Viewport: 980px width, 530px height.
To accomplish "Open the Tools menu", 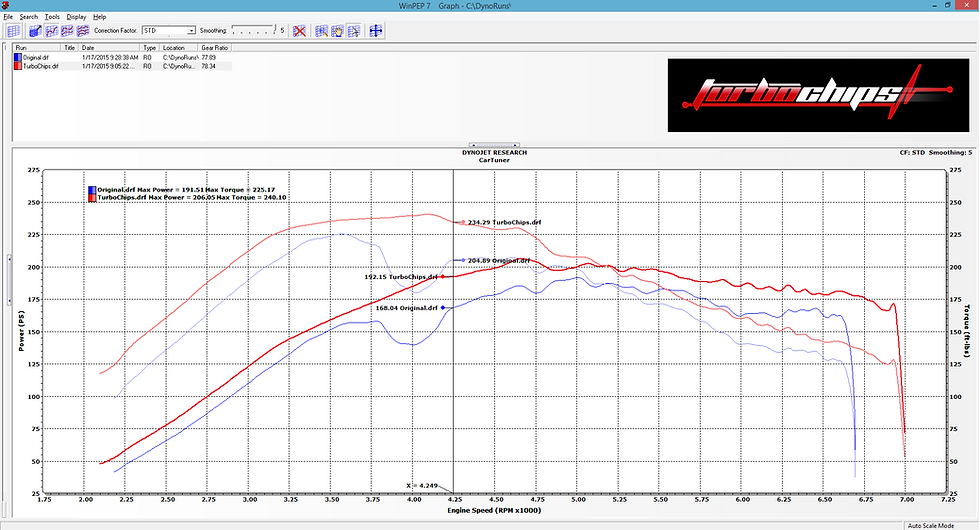I will (52, 17).
